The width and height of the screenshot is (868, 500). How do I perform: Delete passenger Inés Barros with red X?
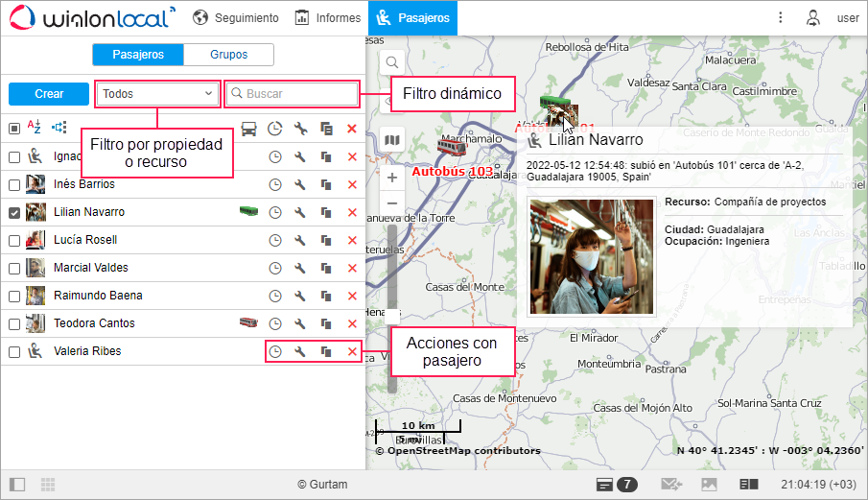click(x=352, y=184)
